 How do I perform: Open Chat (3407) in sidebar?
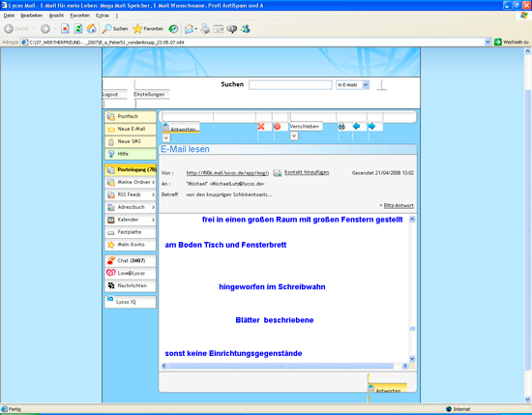coord(131,260)
